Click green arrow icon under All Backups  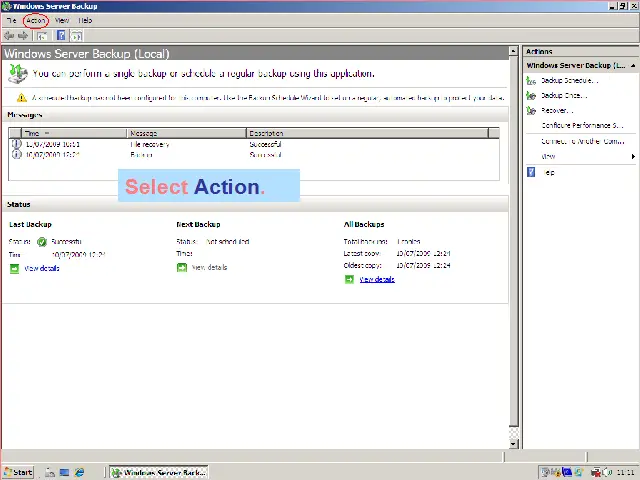click(349, 279)
